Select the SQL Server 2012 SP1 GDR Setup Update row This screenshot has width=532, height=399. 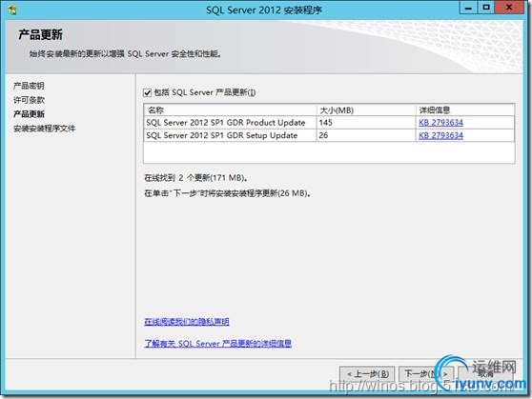tap(329, 135)
